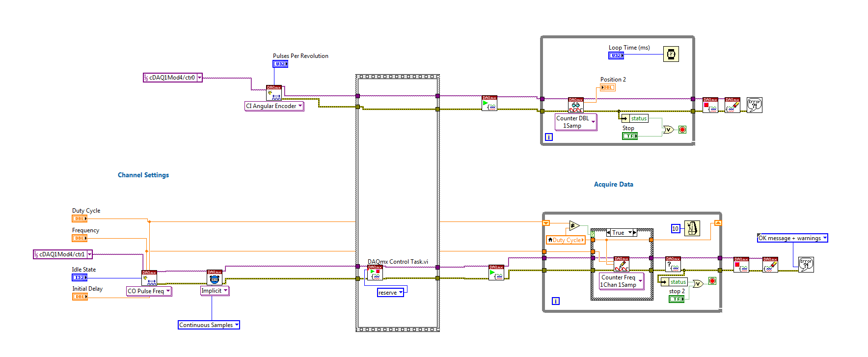This screenshot has height=357, width=868.
Task: Select the lower DAQmx Clear Task eraser node
Action: (x=770, y=265)
